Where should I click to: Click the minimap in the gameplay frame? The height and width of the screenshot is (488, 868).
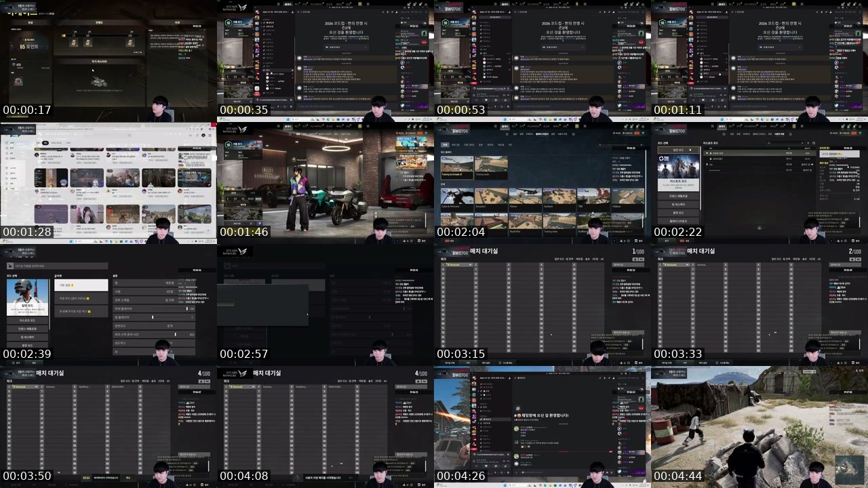pos(851,469)
